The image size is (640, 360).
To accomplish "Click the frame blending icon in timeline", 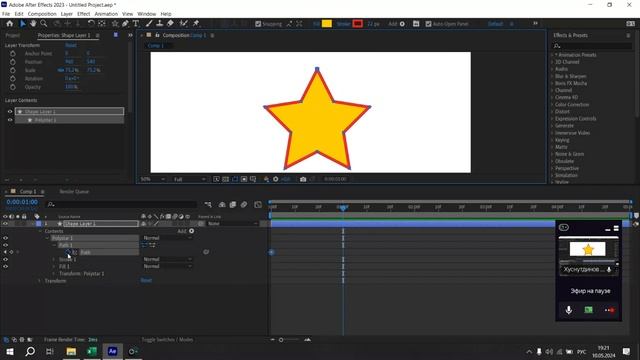I will pyautogui.click(x=233, y=204).
